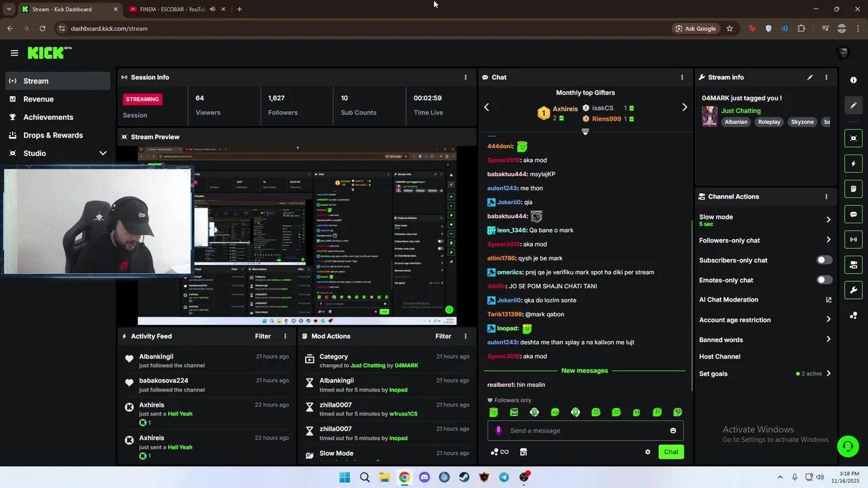Image resolution: width=868 pixels, height=488 pixels.
Task: Toggle the lightning activity feed widget icon
Action: point(853,163)
